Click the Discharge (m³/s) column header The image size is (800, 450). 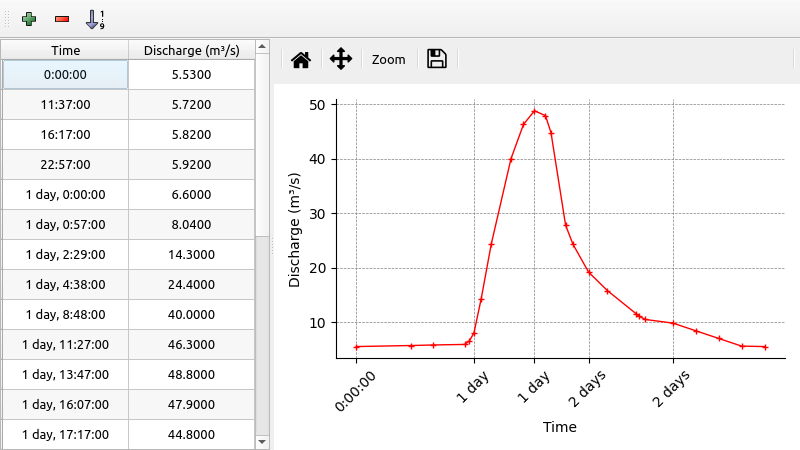[192, 50]
